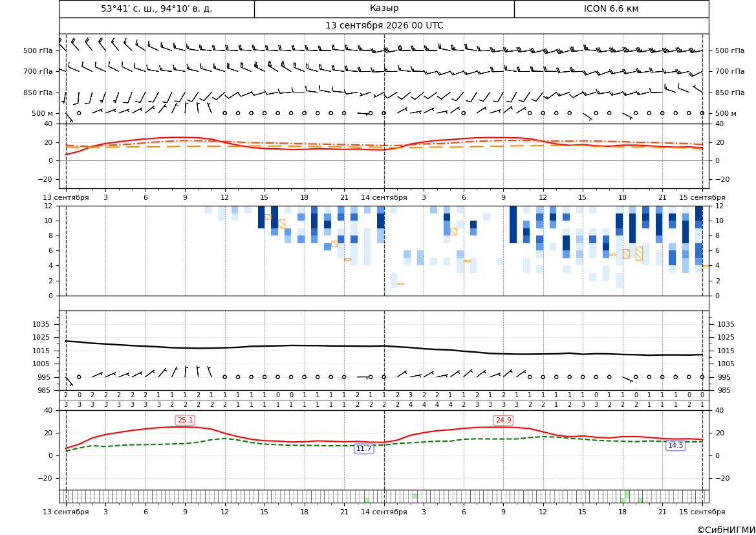Click the right 500 м wind level label

[726, 113]
